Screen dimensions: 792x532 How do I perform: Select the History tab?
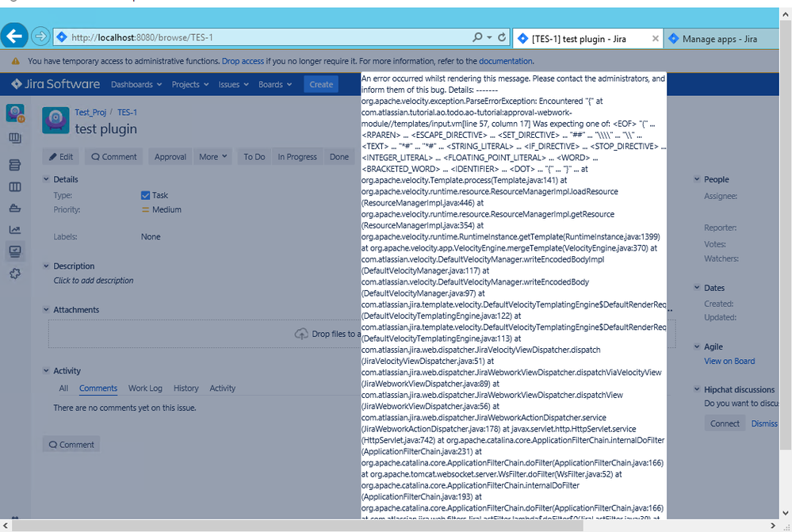click(186, 388)
